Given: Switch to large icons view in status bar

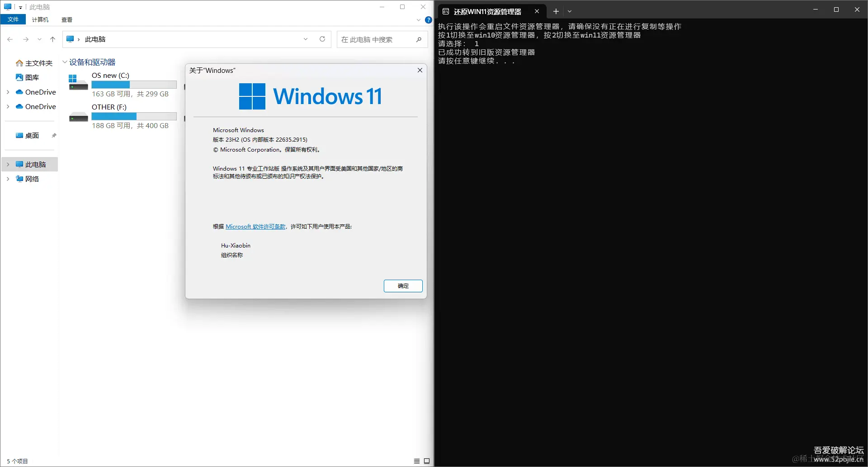Looking at the screenshot, I should [x=427, y=461].
